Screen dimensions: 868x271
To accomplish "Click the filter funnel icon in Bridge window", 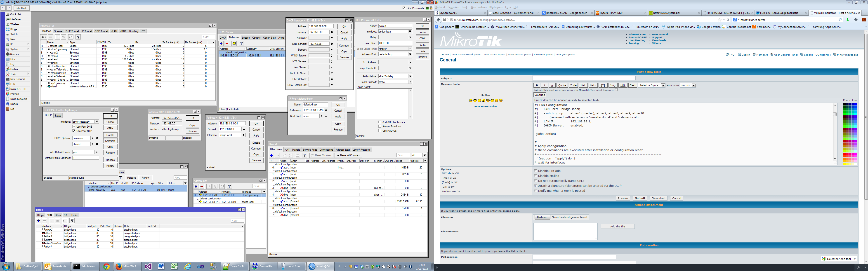I will pos(72,221).
